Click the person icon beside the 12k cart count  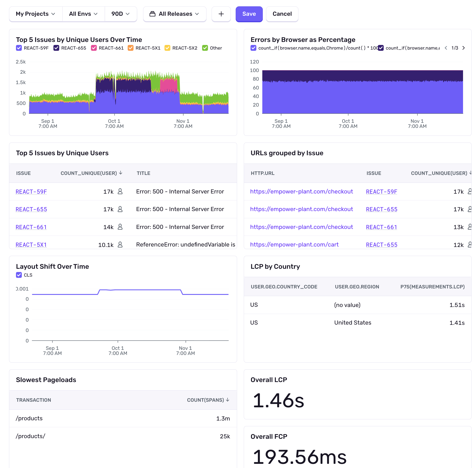tap(470, 245)
